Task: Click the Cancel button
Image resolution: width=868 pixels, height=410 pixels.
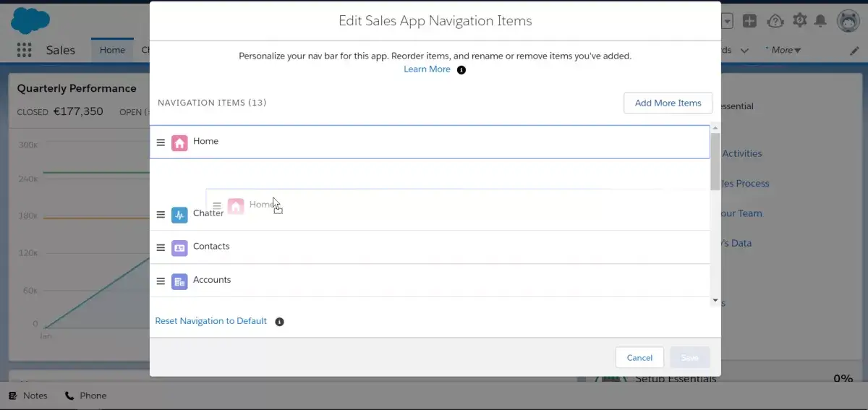Action: pyautogui.click(x=639, y=357)
